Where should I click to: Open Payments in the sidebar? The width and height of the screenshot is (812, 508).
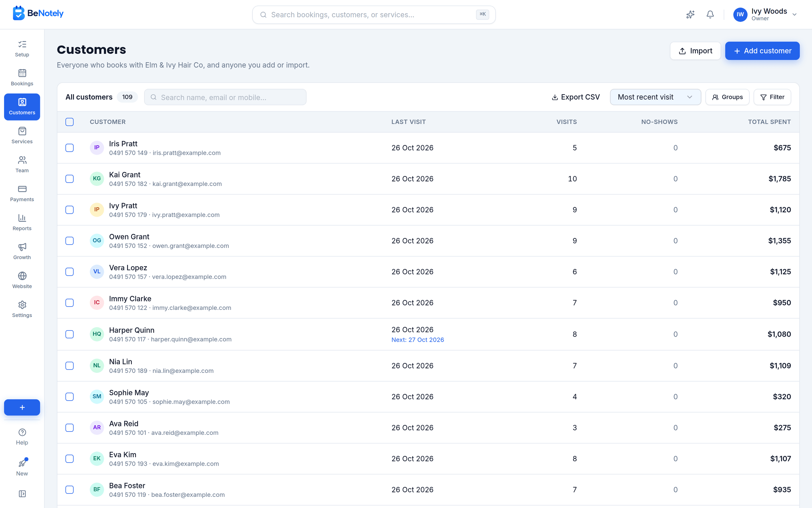pyautogui.click(x=22, y=193)
